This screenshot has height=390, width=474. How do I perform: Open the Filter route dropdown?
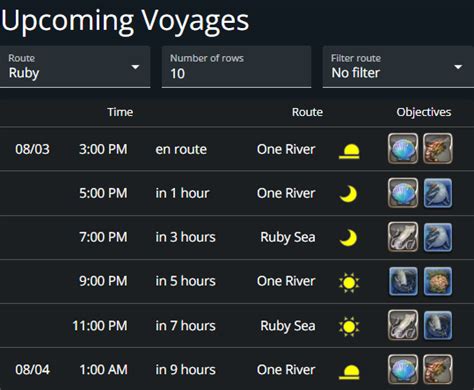398,67
